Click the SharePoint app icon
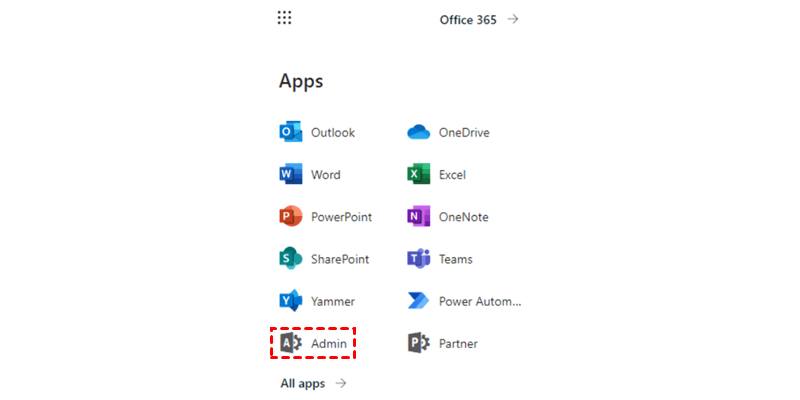This screenshot has width=800, height=400. coord(291,259)
